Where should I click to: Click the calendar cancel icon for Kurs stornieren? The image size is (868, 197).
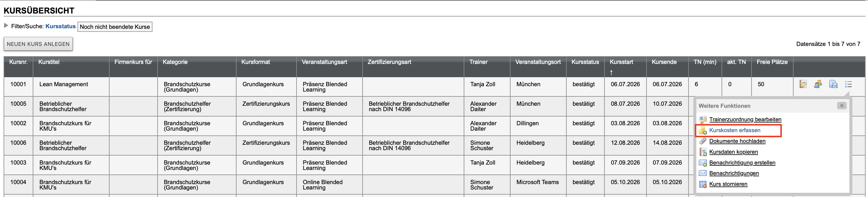pyautogui.click(x=703, y=184)
